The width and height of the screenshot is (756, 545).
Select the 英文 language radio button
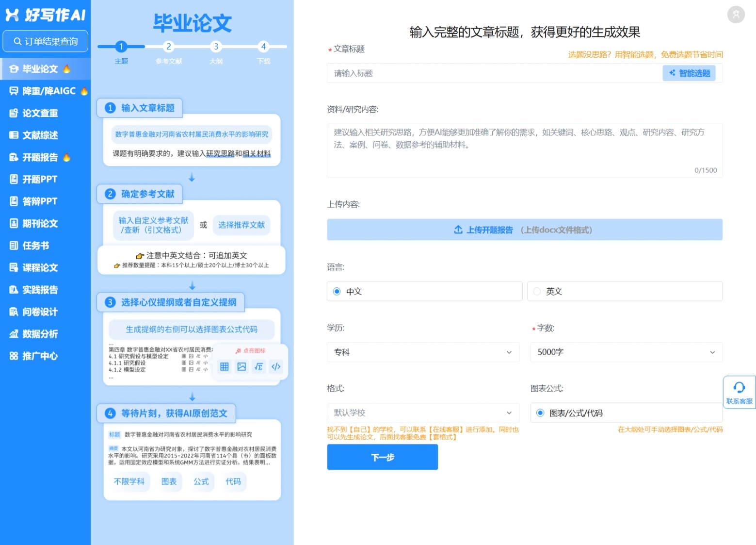[x=537, y=291]
